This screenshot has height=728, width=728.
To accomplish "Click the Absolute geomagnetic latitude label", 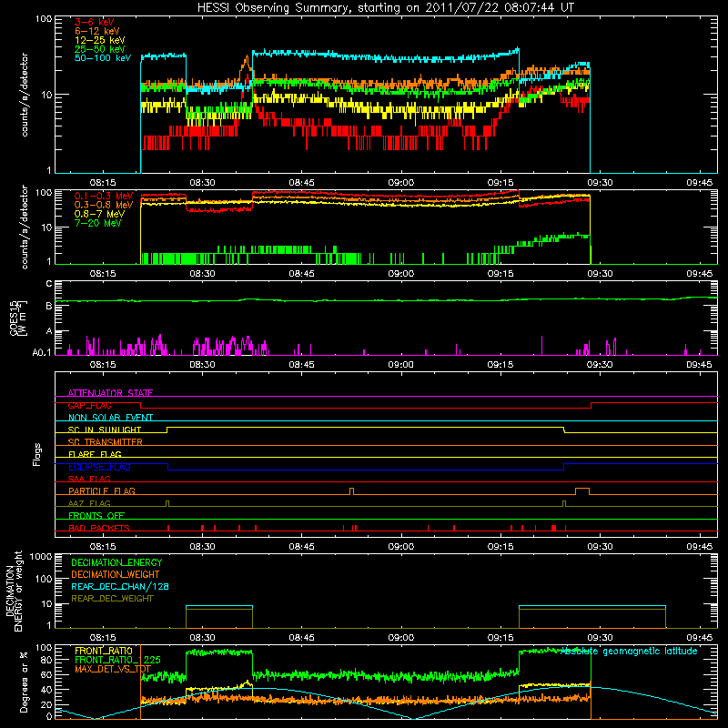I will click(629, 651).
